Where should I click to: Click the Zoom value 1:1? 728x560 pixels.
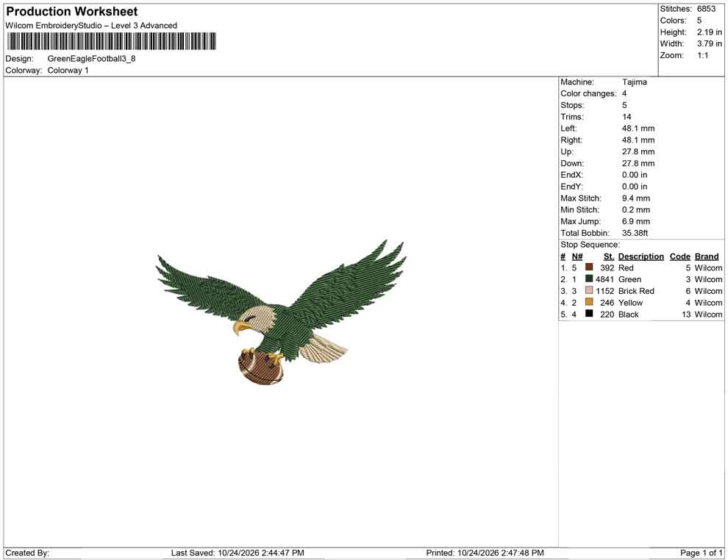coord(702,55)
